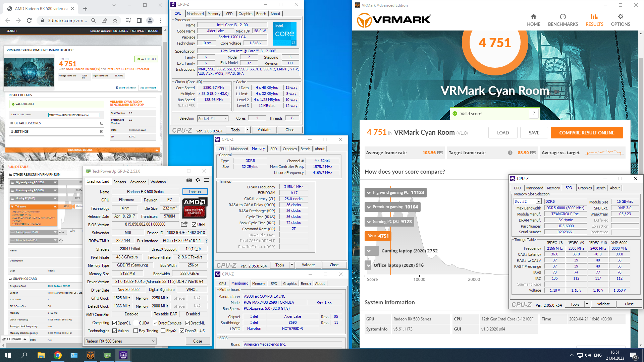Switch to Sensors tab in GPU-Z

click(x=120, y=182)
